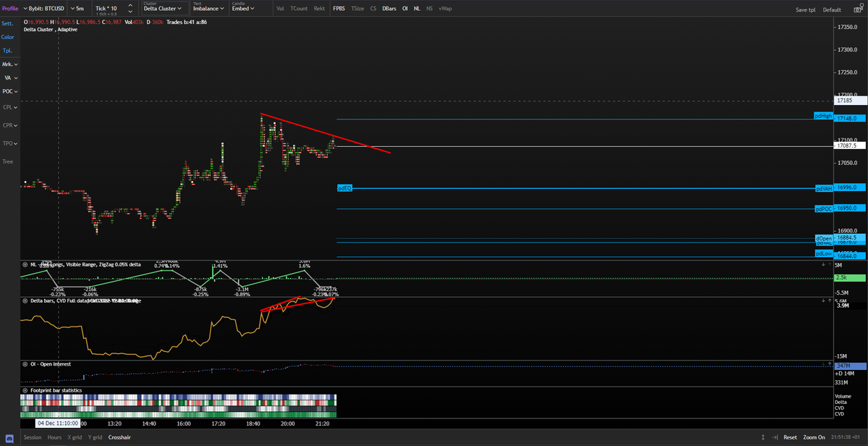Click the pdVAH level label

coord(823,188)
